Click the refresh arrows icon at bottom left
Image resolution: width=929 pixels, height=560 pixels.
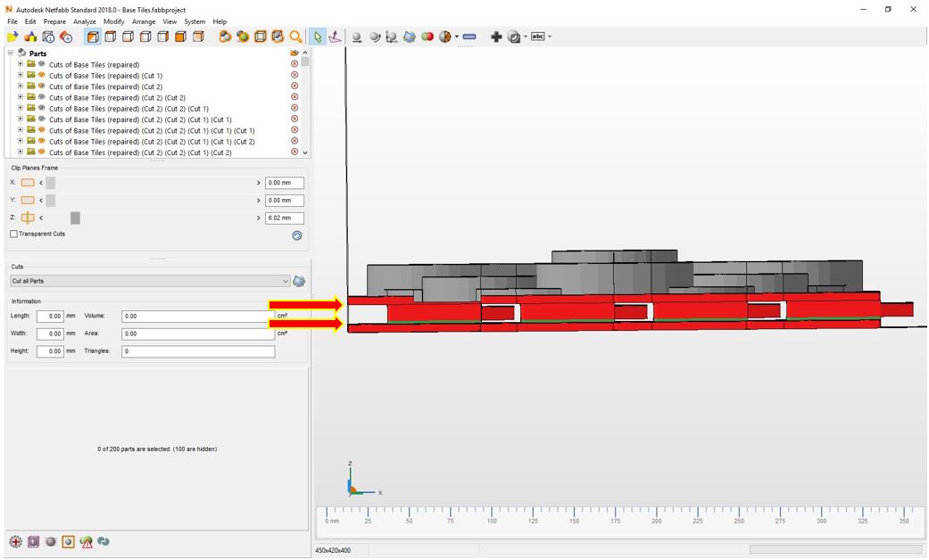click(x=104, y=541)
